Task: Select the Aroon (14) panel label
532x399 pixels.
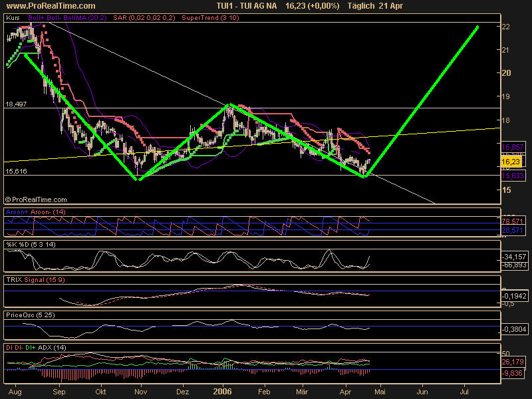Action: tap(35, 211)
